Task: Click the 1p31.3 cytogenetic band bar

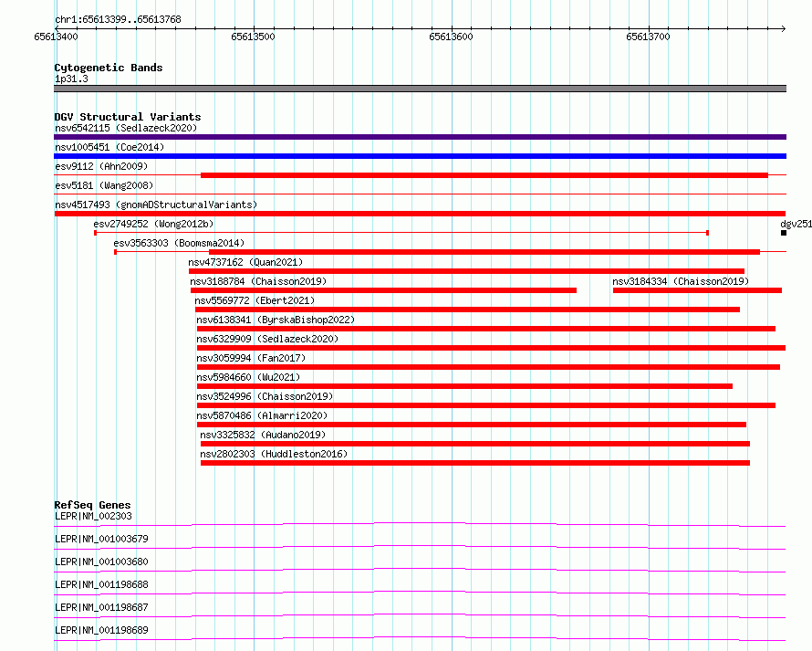Action: 420,89
